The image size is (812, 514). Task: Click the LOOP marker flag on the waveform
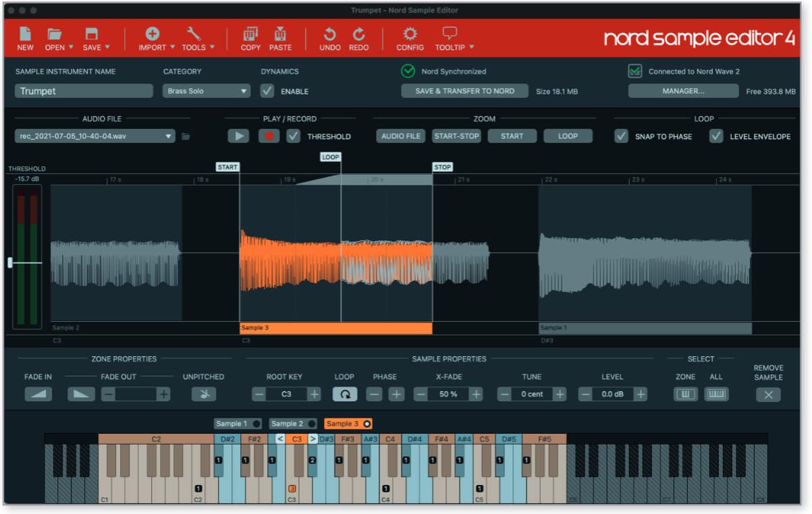[331, 157]
